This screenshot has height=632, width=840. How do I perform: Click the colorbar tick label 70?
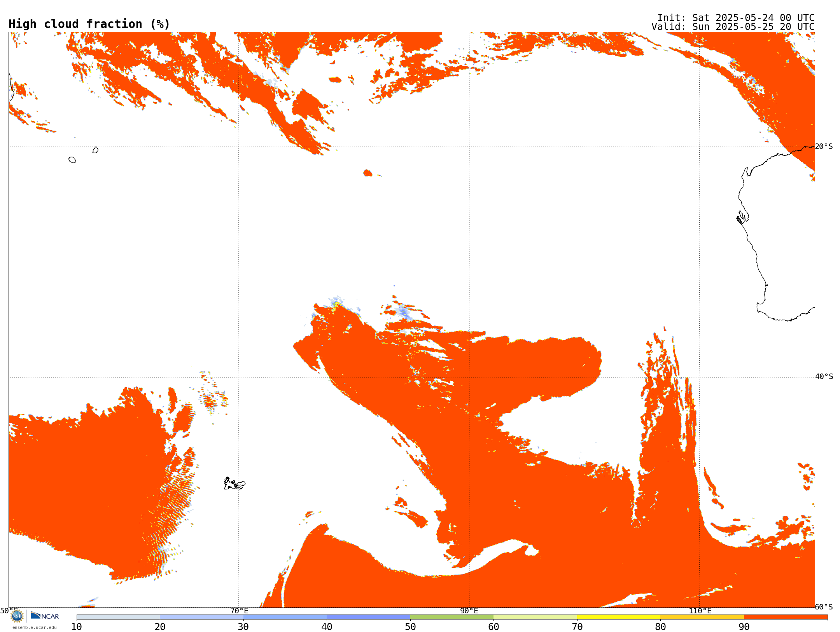pyautogui.click(x=577, y=627)
